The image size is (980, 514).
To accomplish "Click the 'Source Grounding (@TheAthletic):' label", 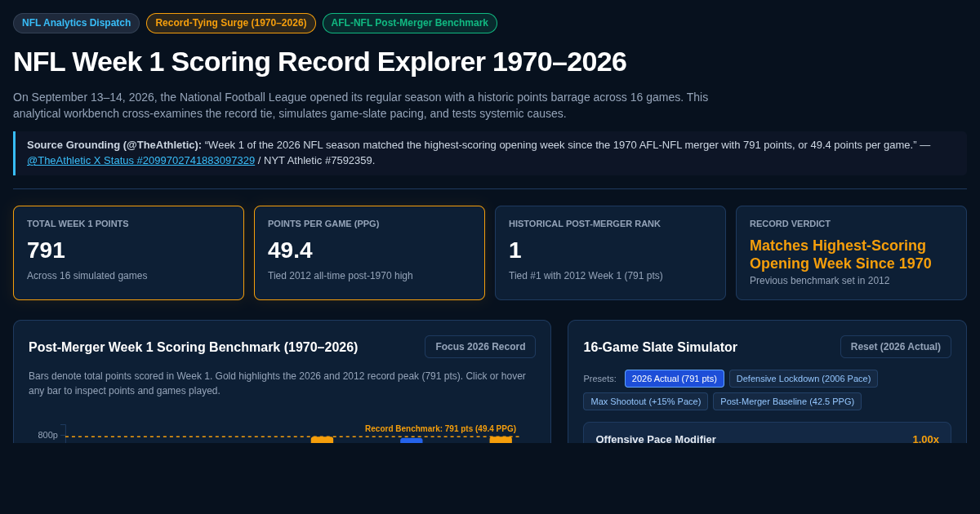I will [x=114, y=145].
